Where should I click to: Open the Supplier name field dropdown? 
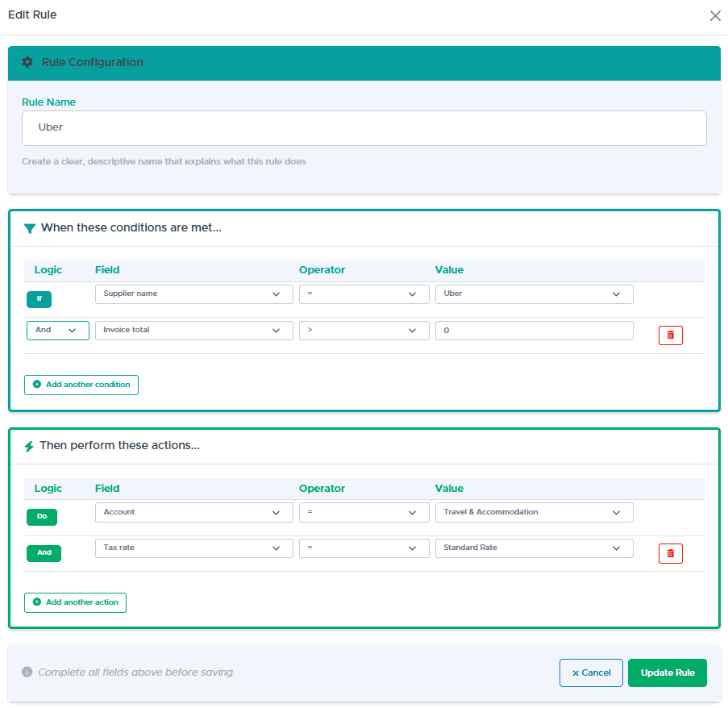tap(193, 294)
